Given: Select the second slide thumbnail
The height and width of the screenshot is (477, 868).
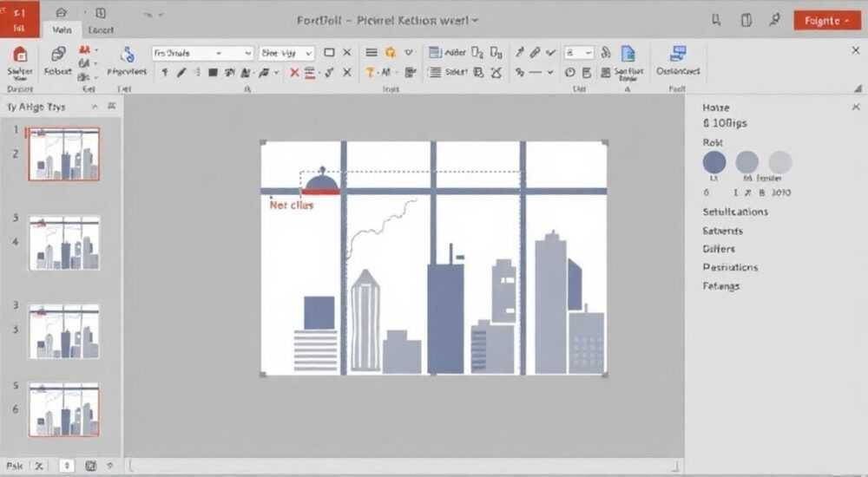Looking at the screenshot, I should click(x=64, y=242).
